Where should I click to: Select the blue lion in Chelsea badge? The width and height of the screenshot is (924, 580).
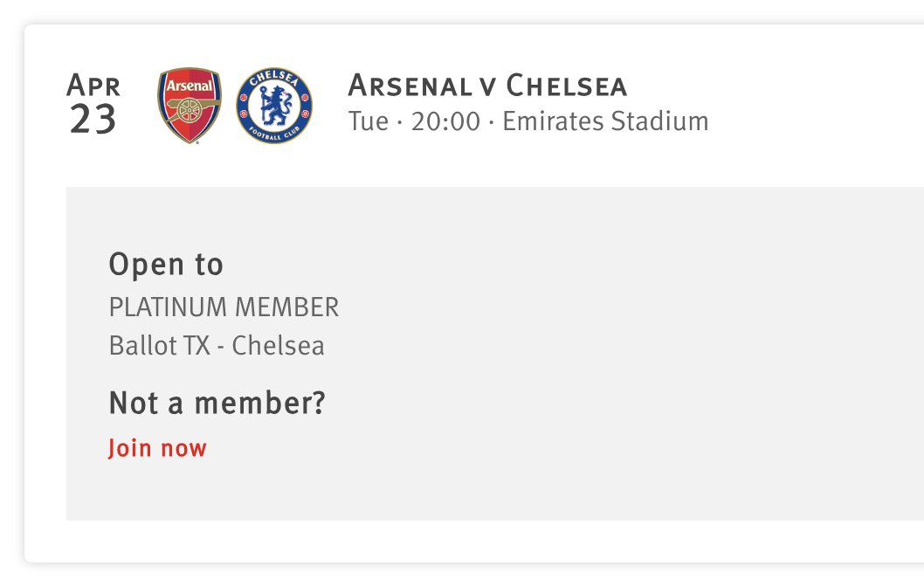275,106
